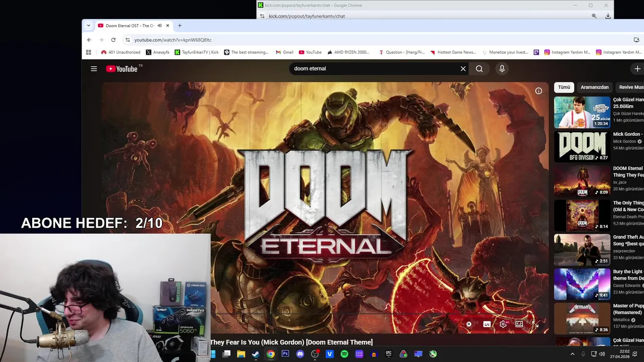This screenshot has height=362, width=644.
Task: Focus the Chrome address bar URL
Action: [173, 40]
